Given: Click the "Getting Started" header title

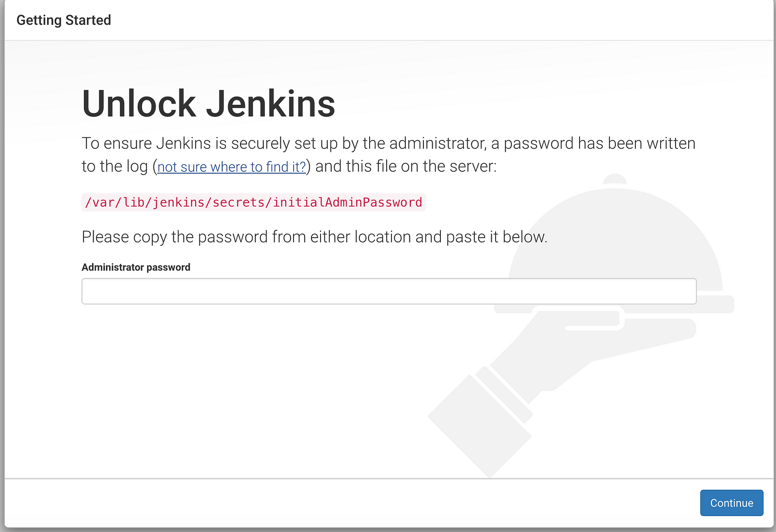Looking at the screenshot, I should point(64,20).
